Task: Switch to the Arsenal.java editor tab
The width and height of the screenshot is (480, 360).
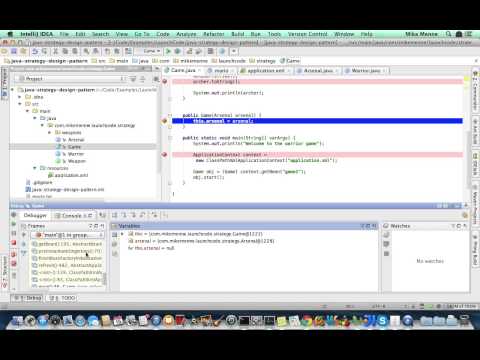Action: tap(317, 71)
